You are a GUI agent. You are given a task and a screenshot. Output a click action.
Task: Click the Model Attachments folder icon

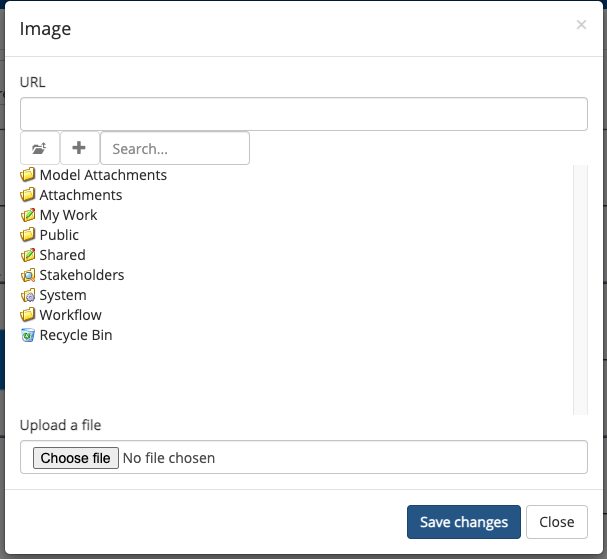(27, 175)
